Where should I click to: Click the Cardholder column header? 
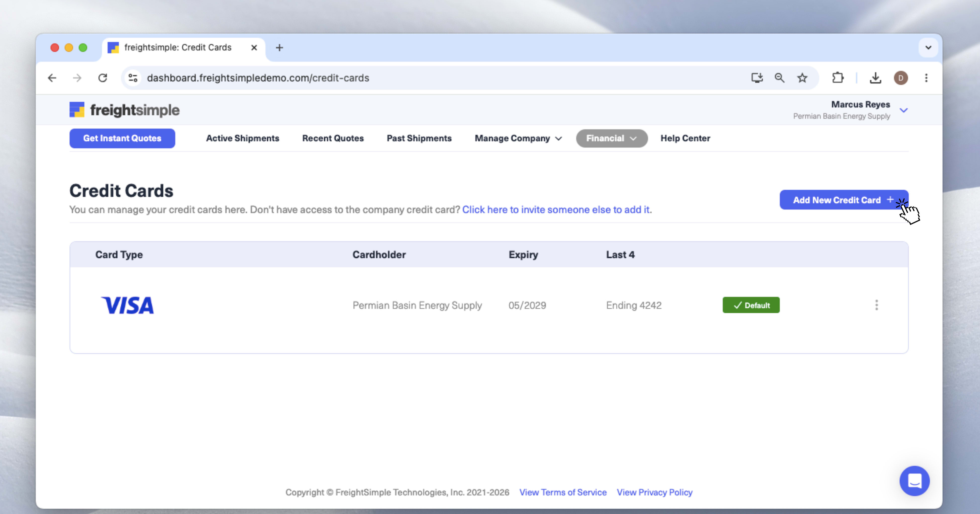379,255
